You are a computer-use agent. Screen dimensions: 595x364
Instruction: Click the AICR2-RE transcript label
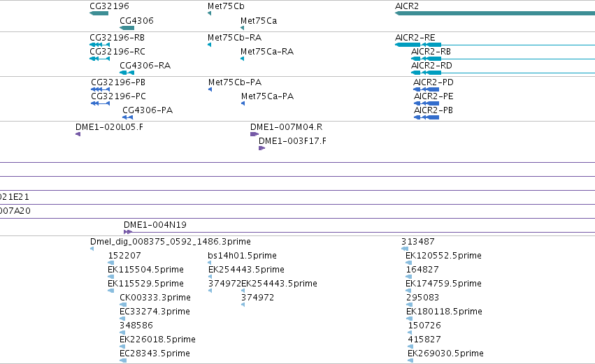click(415, 38)
